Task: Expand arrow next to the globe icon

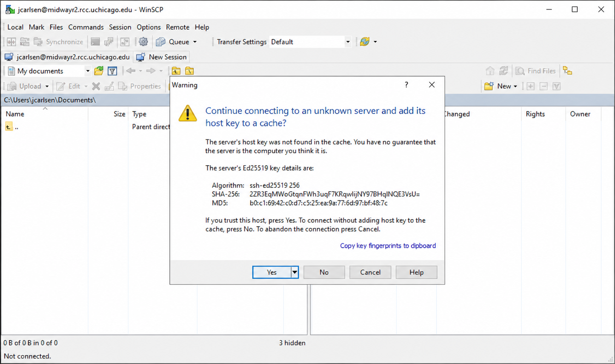Action: click(x=375, y=42)
